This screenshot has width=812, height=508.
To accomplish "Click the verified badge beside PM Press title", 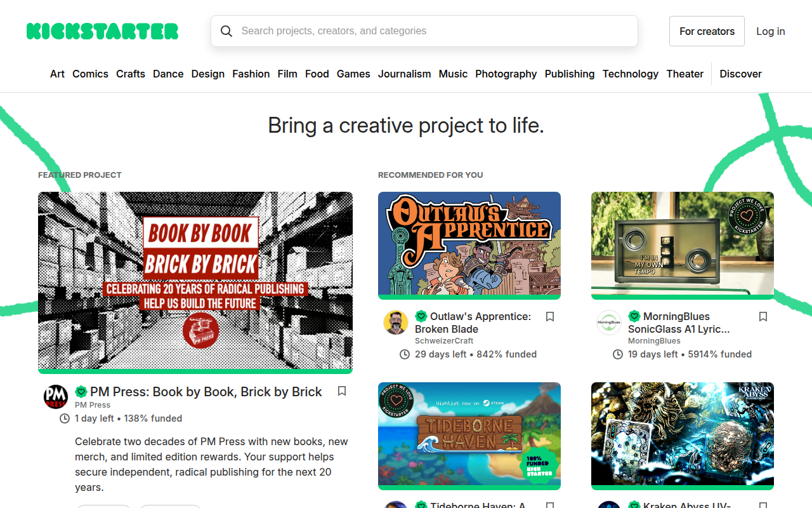I will [81, 392].
